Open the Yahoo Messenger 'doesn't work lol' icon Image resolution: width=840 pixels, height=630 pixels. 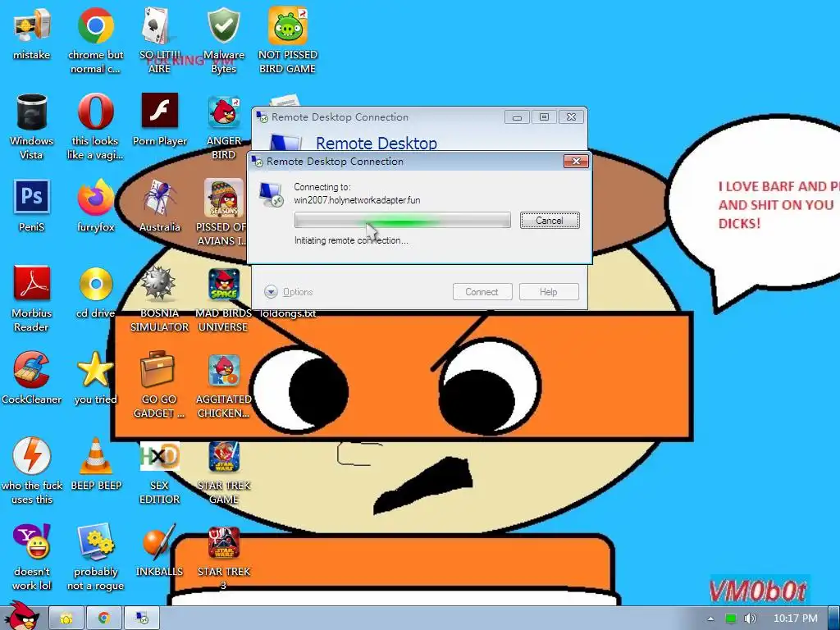pos(32,541)
